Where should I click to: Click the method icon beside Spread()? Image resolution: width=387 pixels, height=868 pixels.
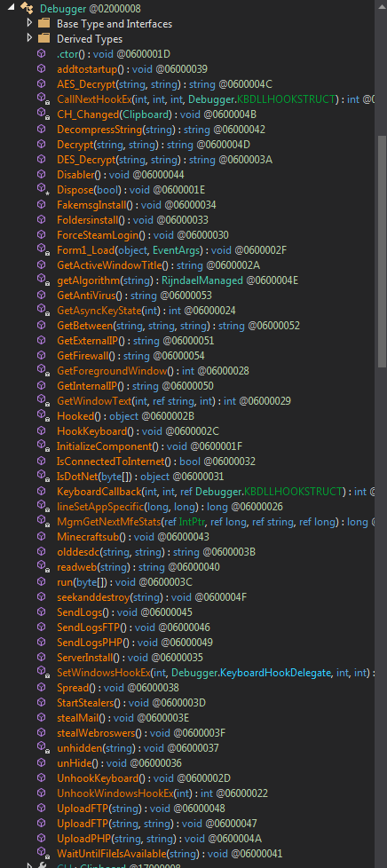point(42,687)
